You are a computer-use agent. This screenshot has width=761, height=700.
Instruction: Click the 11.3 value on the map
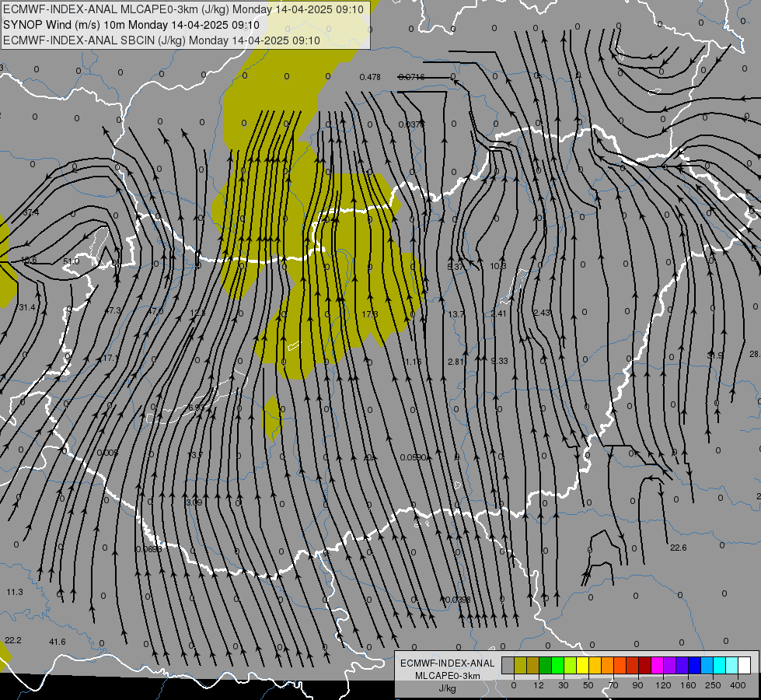tap(15, 592)
